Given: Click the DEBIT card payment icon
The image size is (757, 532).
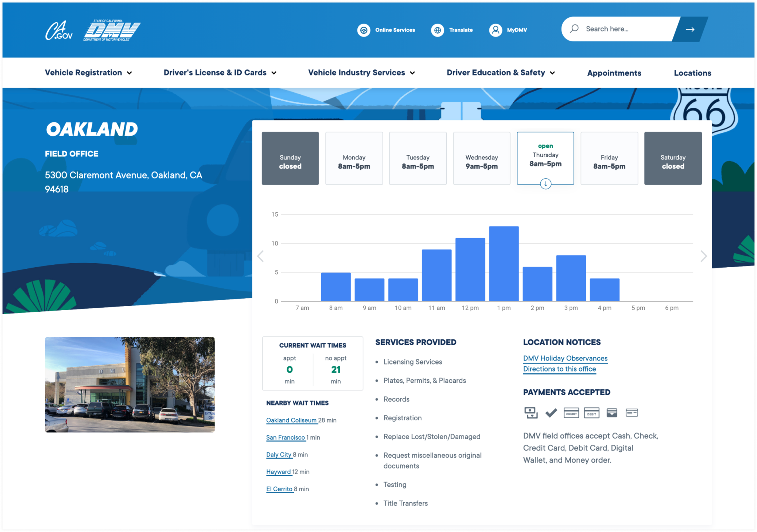Looking at the screenshot, I should (x=591, y=413).
